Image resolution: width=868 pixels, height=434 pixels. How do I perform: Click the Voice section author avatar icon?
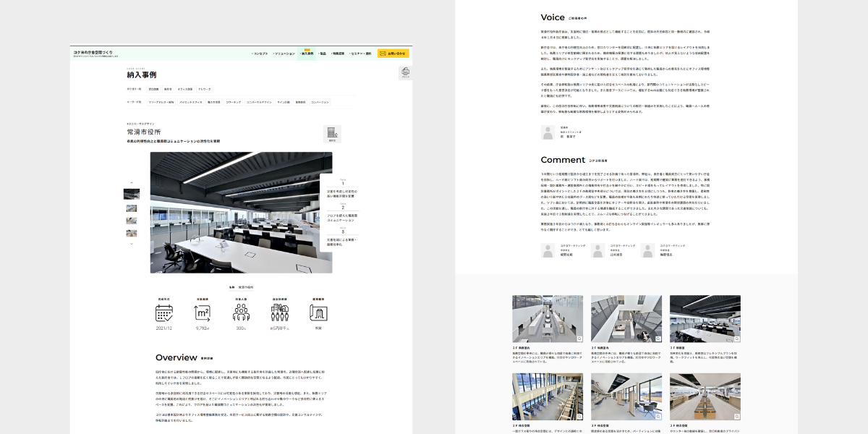pos(548,132)
